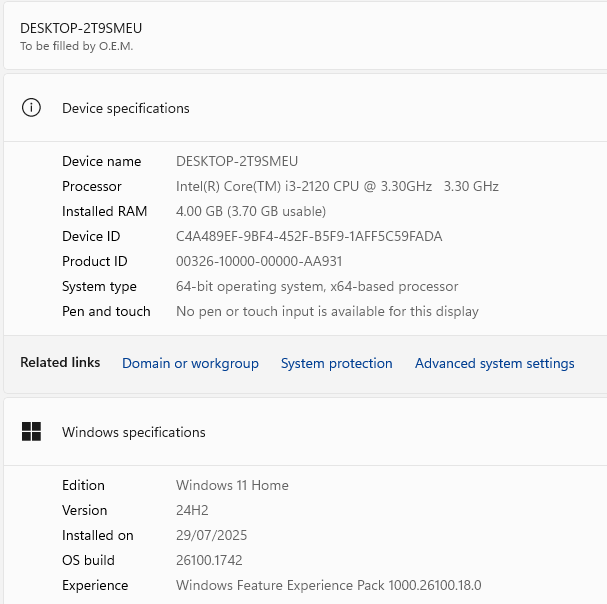Click the Pen and touch label
This screenshot has width=607, height=604.
[x=106, y=311]
